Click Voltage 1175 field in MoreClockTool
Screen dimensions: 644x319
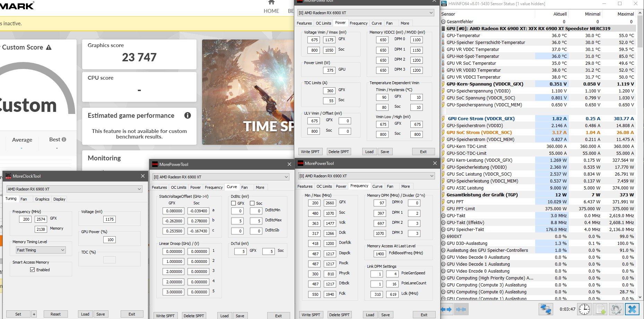(110, 219)
